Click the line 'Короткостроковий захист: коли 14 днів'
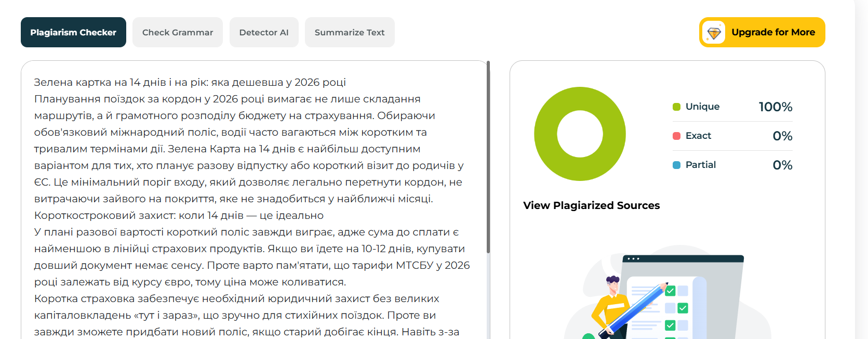The image size is (868, 339). point(179,215)
